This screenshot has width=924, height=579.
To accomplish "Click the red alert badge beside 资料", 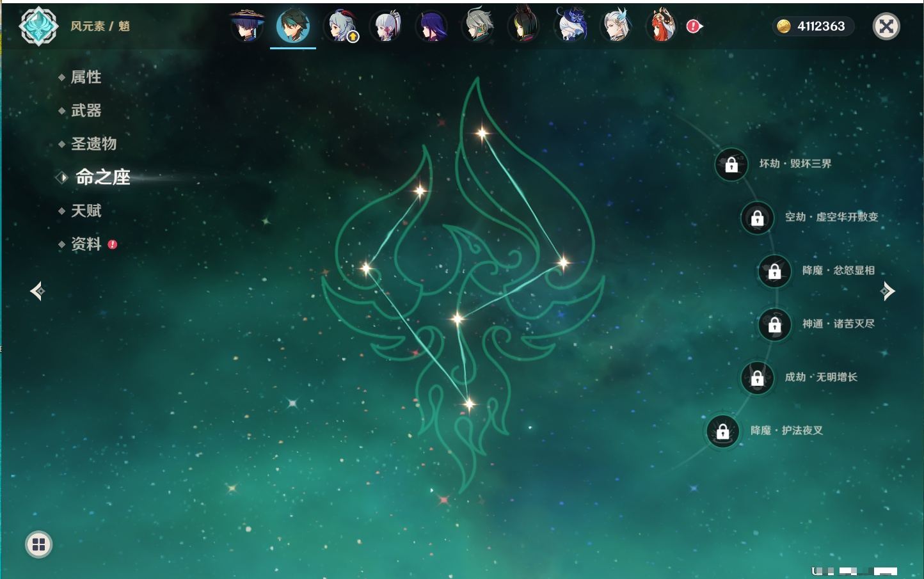I will click(x=113, y=244).
